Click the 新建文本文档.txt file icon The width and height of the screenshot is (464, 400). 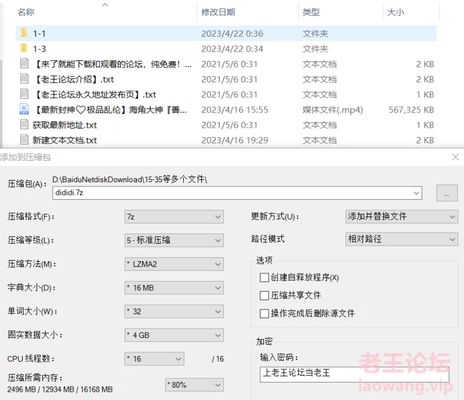point(24,140)
